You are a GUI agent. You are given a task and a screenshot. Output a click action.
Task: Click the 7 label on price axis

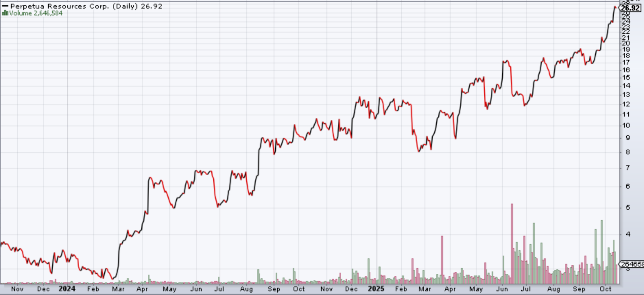click(x=627, y=168)
